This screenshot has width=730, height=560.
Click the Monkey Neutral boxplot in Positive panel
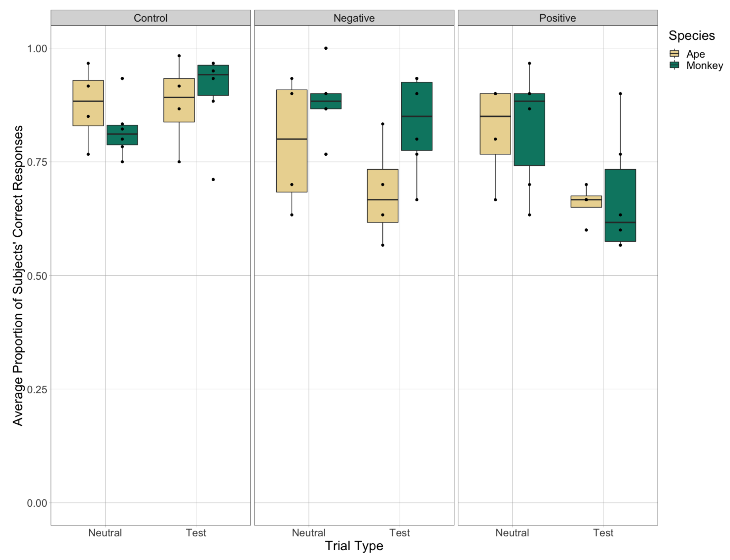click(529, 130)
